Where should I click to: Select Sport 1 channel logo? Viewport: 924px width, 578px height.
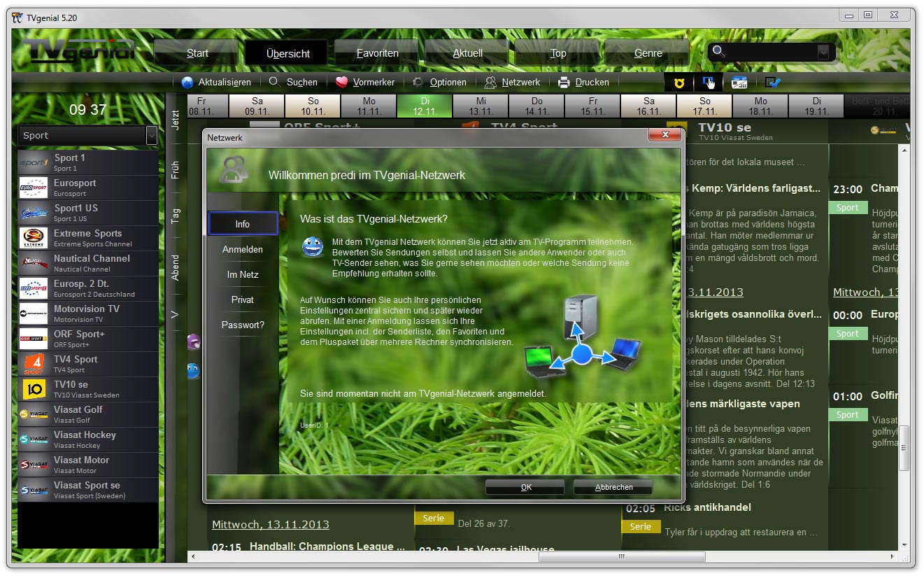tap(34, 162)
